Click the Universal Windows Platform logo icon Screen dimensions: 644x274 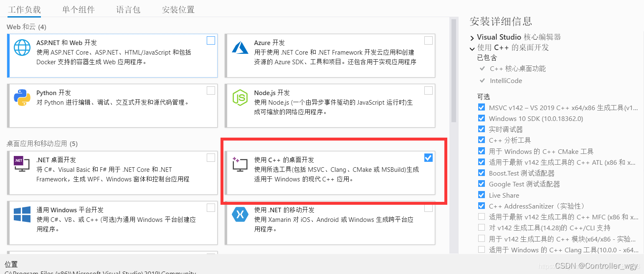click(x=22, y=214)
